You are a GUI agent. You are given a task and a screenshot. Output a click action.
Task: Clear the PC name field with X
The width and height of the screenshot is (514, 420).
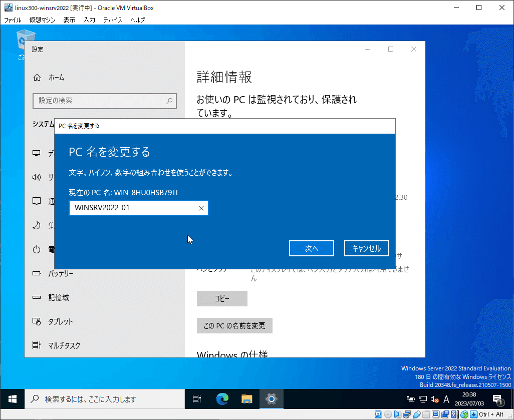[x=201, y=208]
